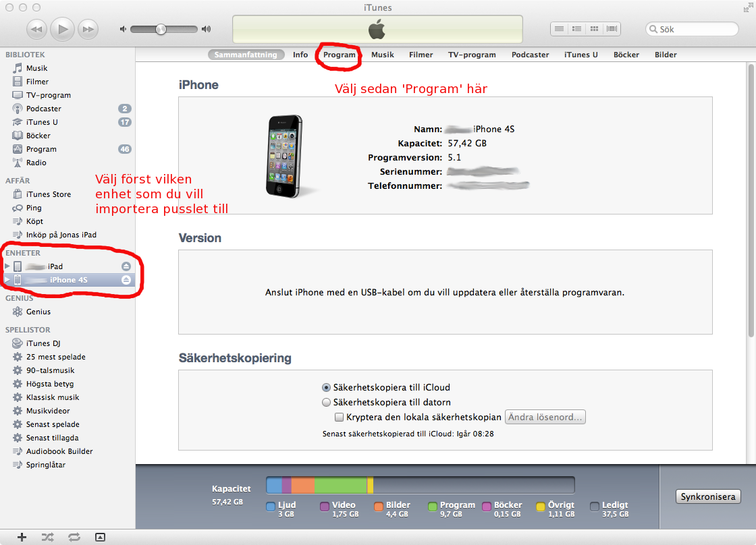Switch to the iTunes U tab

[x=581, y=55]
